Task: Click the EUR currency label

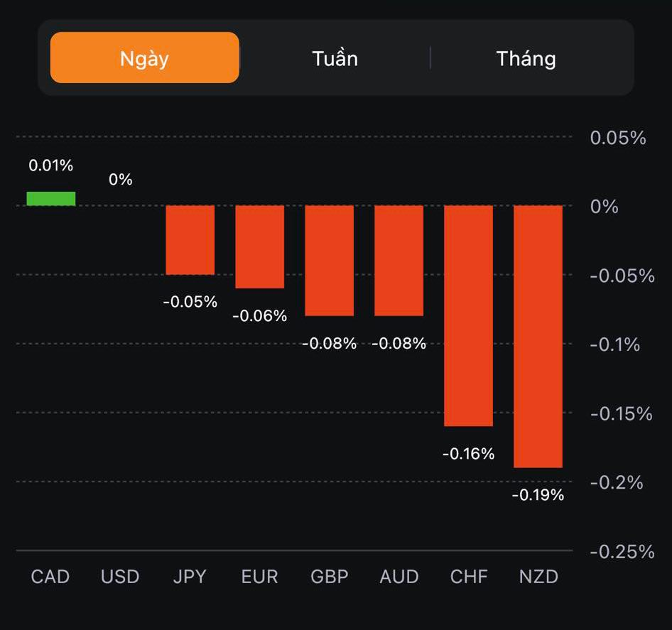Action: [x=260, y=576]
